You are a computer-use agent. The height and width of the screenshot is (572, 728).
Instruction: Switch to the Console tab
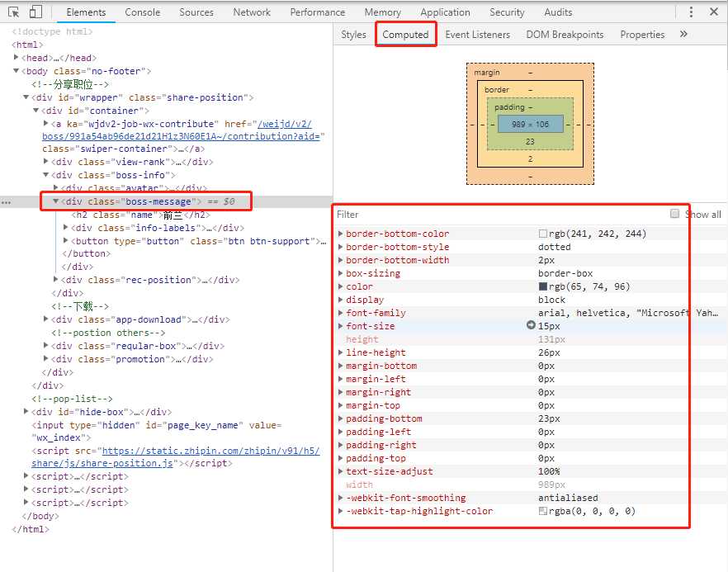[143, 12]
